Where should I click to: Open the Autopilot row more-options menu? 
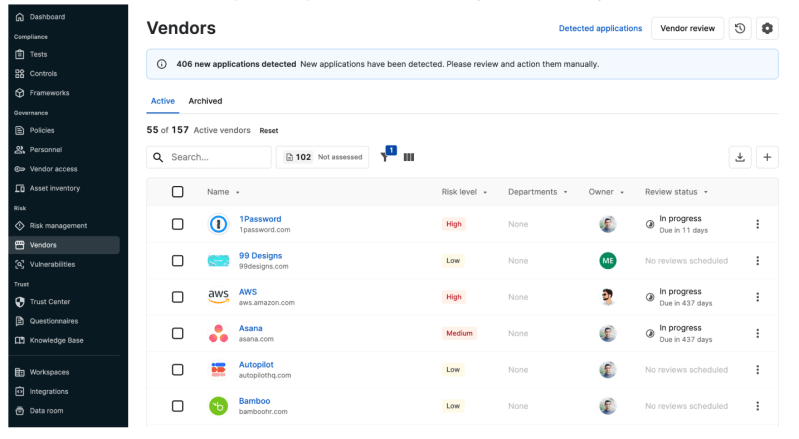click(x=758, y=370)
